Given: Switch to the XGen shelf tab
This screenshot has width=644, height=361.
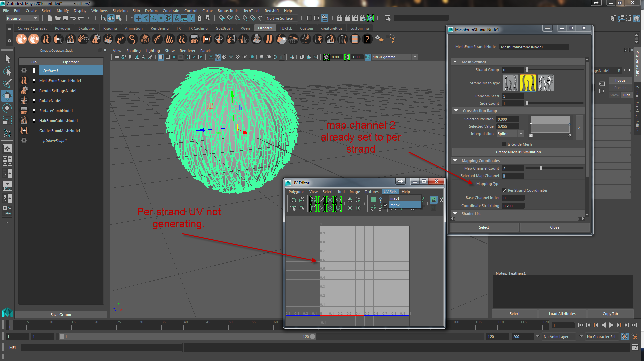Looking at the screenshot, I should (x=245, y=28).
